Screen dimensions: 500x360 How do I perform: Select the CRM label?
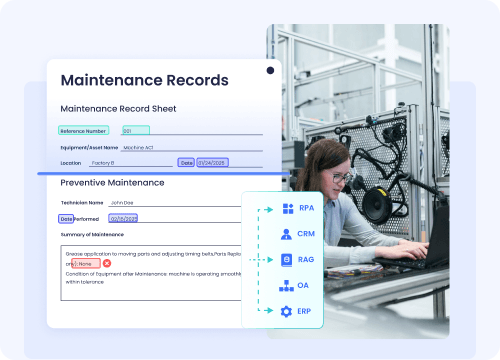point(306,234)
